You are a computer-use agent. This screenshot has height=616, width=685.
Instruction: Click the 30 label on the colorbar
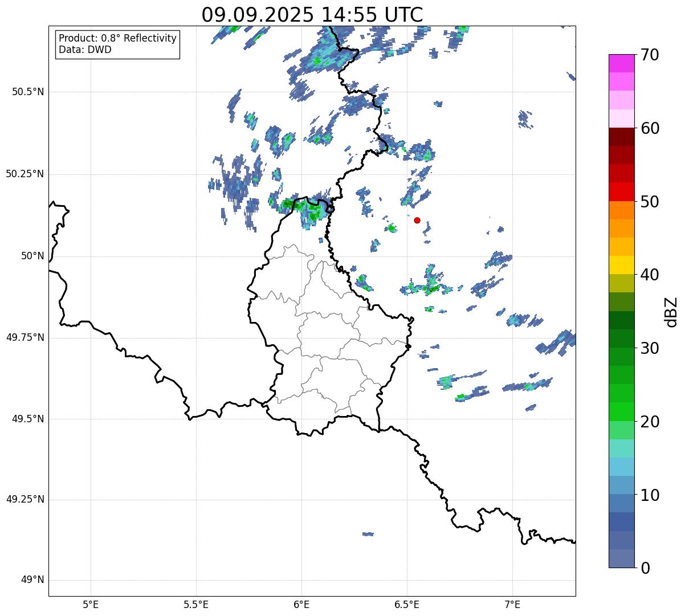pos(649,348)
